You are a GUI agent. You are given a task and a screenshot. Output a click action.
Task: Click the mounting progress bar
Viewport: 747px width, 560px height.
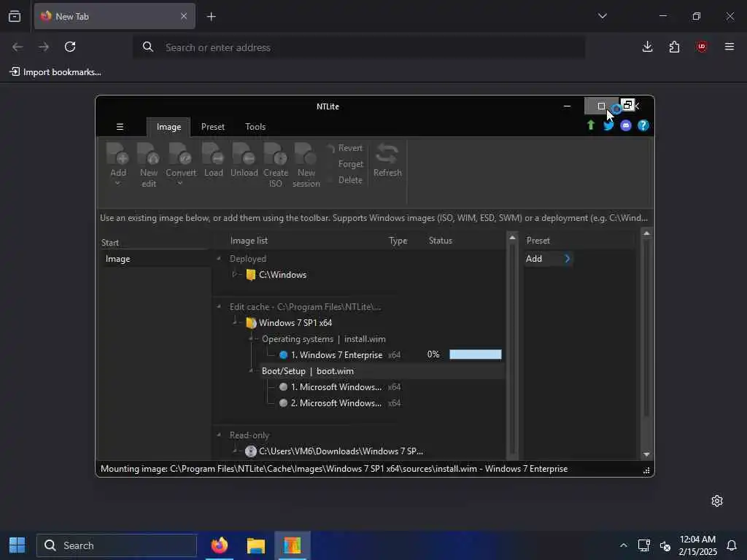[x=475, y=354]
